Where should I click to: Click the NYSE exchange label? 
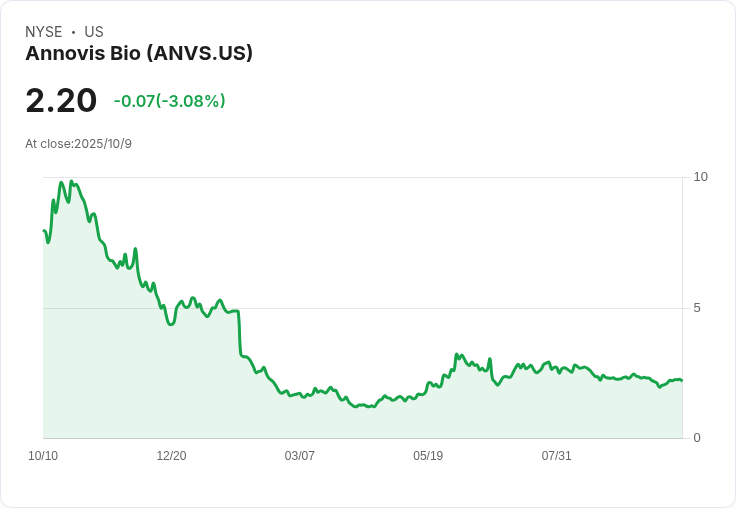(x=44, y=32)
